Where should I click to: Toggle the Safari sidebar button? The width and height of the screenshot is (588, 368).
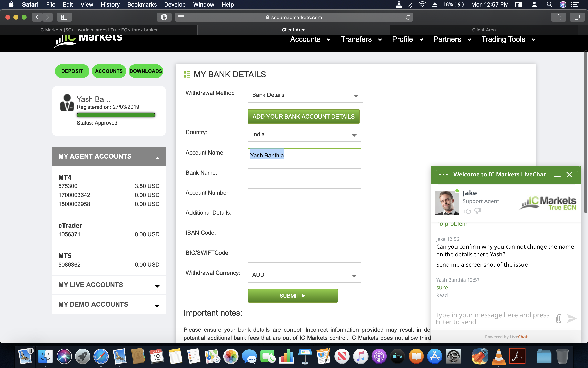coord(64,17)
